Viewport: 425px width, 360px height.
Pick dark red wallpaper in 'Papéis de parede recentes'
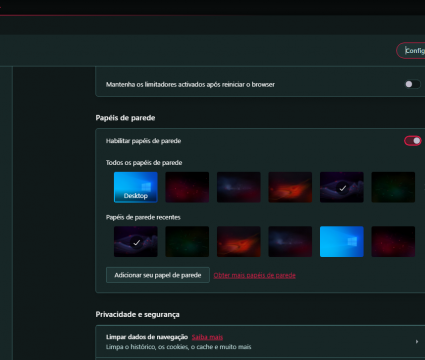(x=393, y=242)
